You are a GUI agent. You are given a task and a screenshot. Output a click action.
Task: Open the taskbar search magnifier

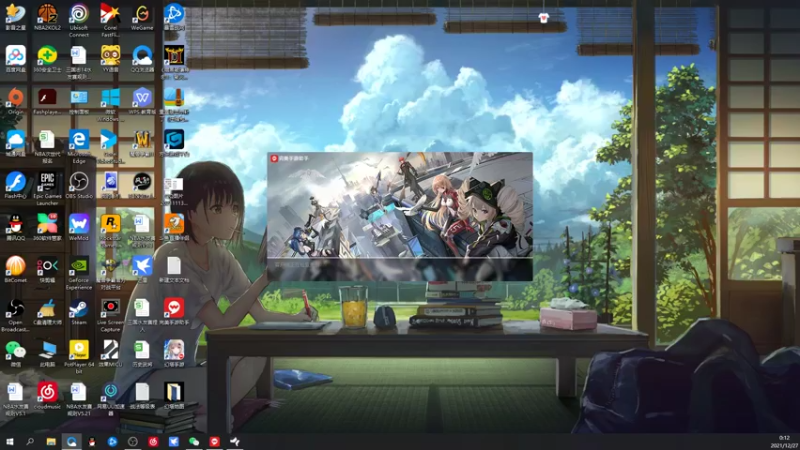(30, 441)
